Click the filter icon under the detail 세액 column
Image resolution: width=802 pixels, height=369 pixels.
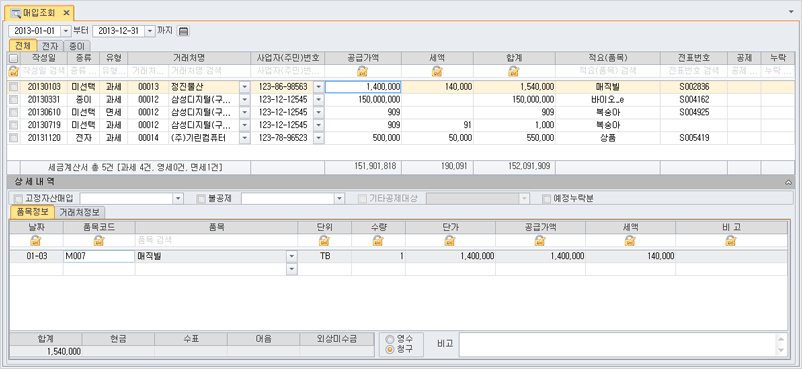(630, 240)
